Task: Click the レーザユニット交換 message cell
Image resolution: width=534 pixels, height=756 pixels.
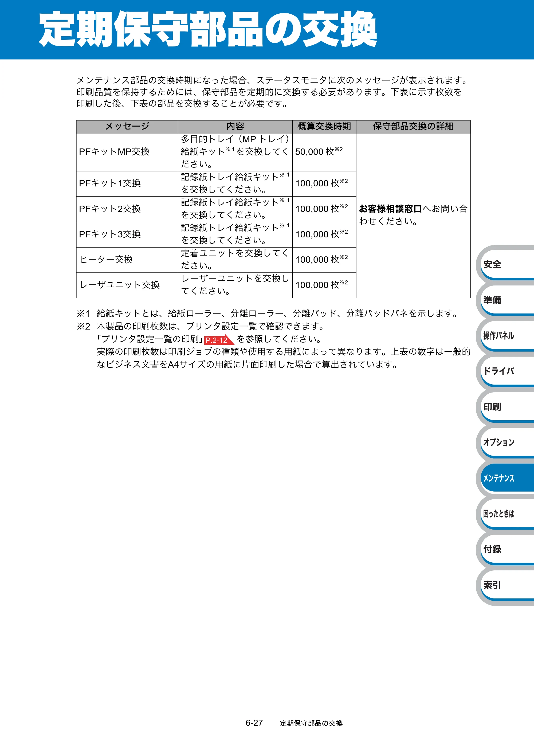Action: coord(127,285)
